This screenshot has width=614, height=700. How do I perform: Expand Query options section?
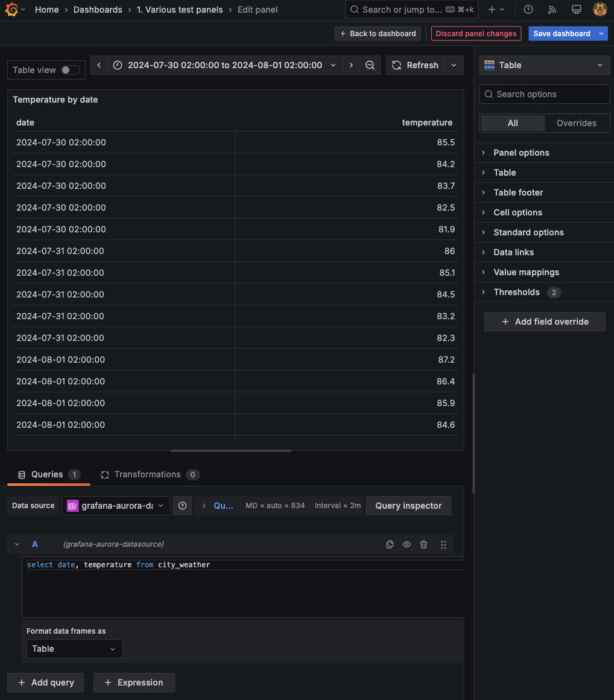218,506
